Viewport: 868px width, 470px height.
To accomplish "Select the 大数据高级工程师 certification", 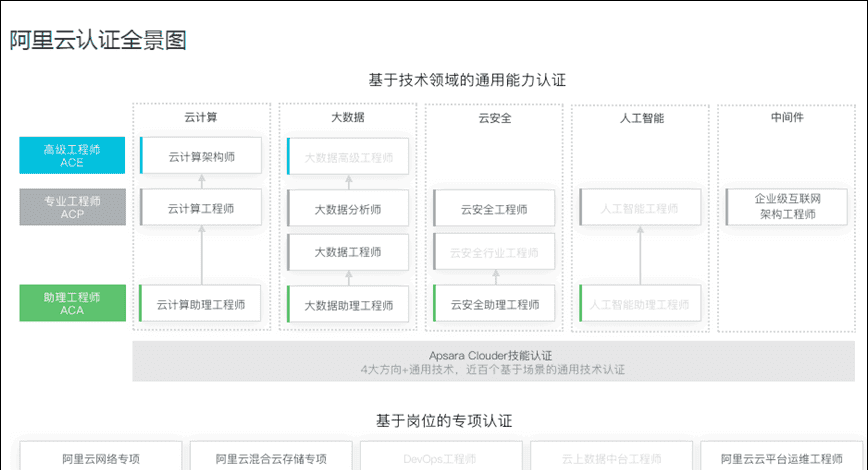I will (348, 157).
